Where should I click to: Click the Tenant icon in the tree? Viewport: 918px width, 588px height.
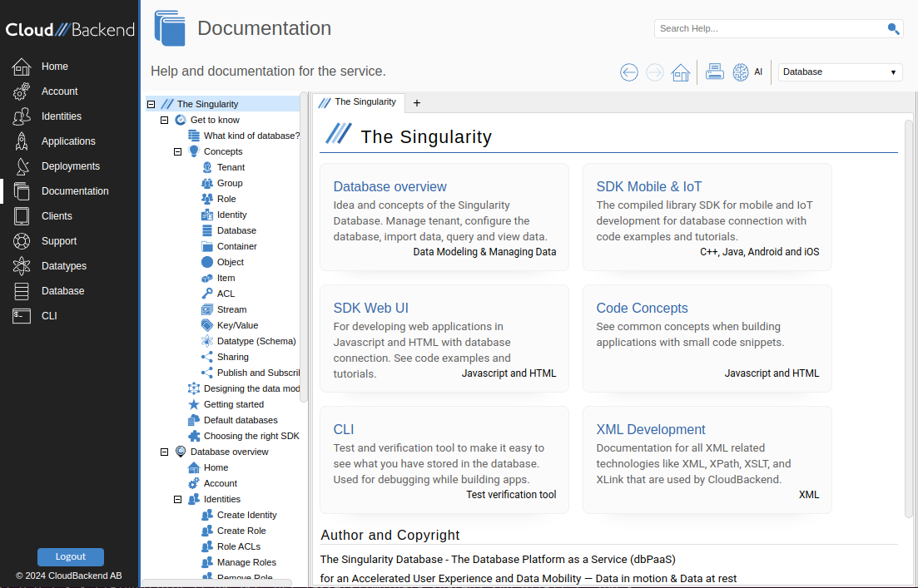pos(207,167)
